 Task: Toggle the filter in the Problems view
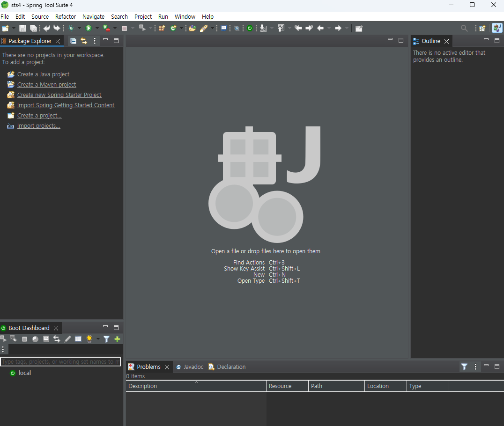pyautogui.click(x=464, y=367)
